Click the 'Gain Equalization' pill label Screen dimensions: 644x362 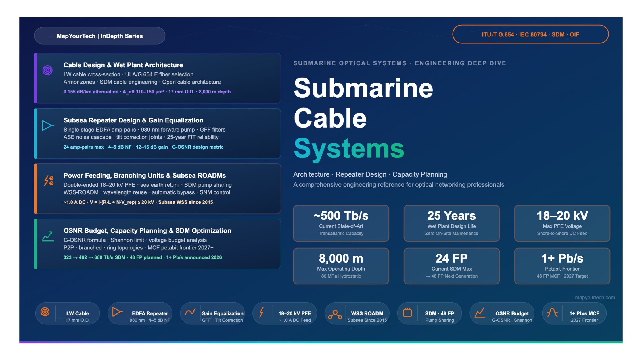[x=222, y=313]
